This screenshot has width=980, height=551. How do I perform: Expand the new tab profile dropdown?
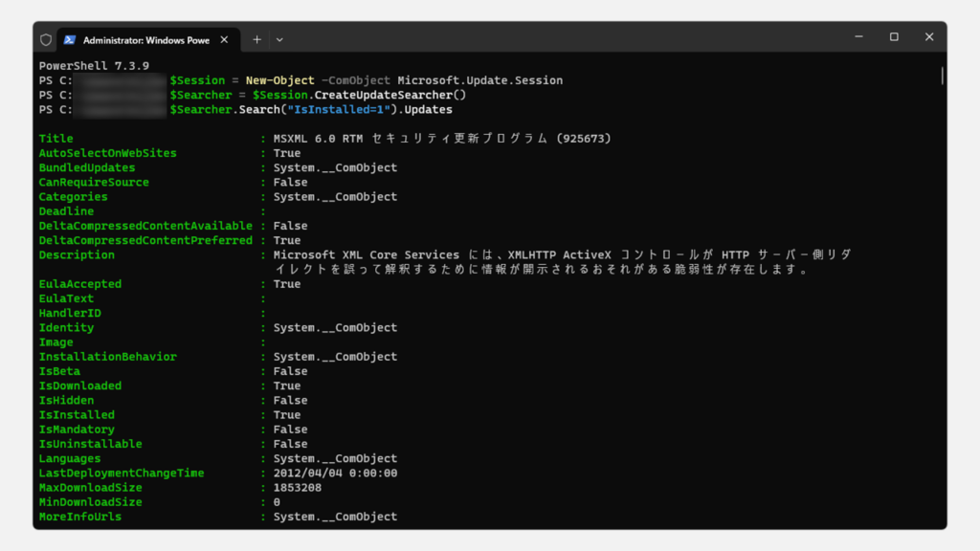pyautogui.click(x=279, y=39)
